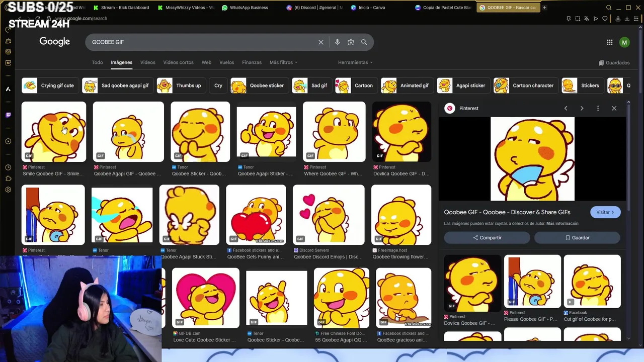Filter by Crying gif cute chip
This screenshot has width=644, height=362.
coord(49,85)
